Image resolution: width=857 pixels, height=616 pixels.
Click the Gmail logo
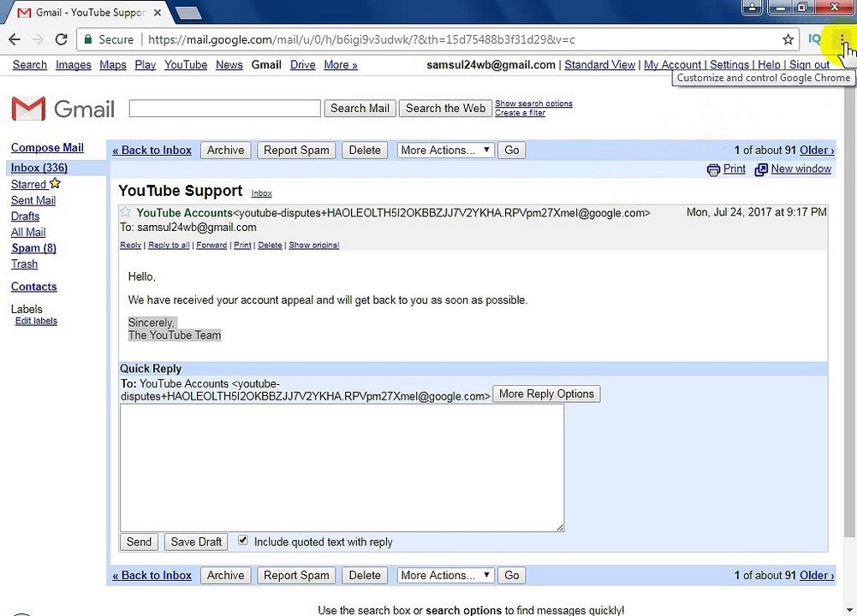(x=62, y=109)
